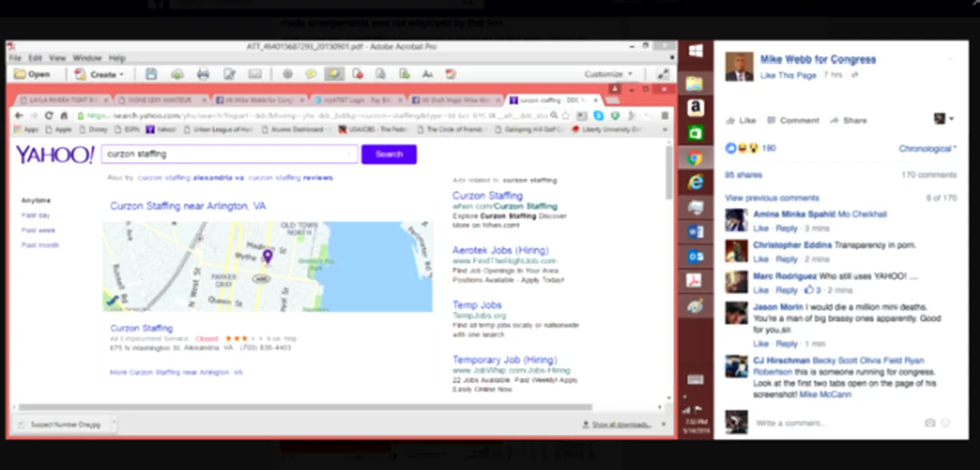Click the yellow sticky note comment icon
This screenshot has width=980, height=470.
tap(310, 74)
